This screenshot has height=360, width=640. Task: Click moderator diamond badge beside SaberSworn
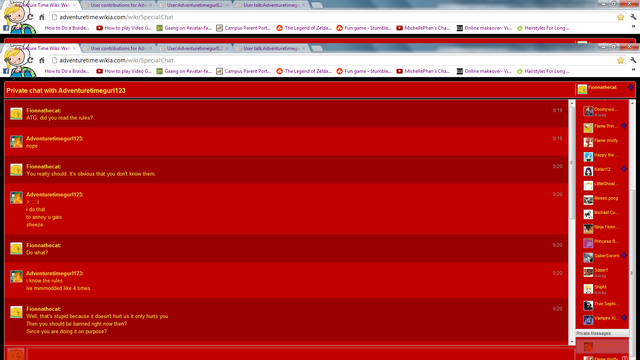(624, 255)
